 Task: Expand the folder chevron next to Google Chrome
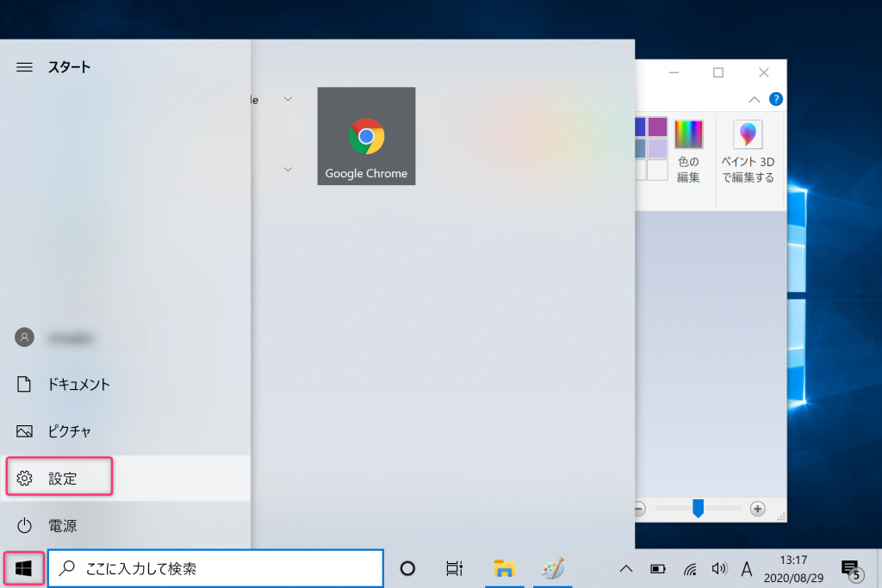point(288,98)
